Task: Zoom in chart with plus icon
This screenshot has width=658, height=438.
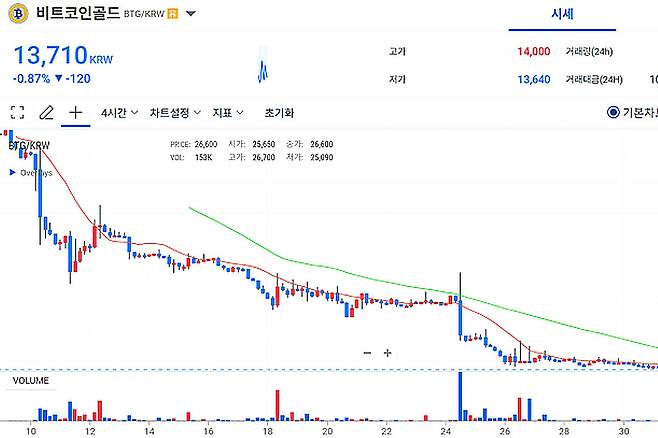Action: [387, 353]
